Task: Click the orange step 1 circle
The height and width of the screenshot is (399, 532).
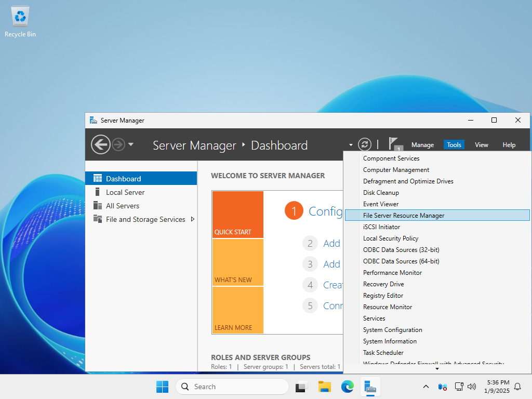Action: 294,211
